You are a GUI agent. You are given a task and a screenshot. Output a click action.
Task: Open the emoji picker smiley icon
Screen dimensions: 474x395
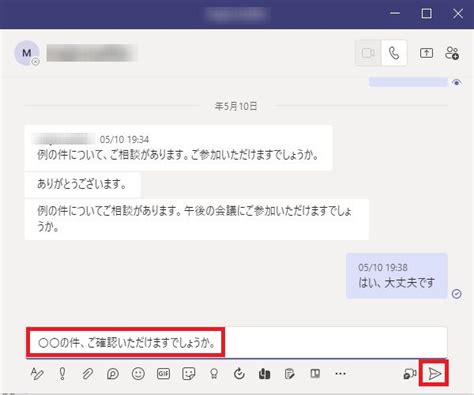coord(138,374)
